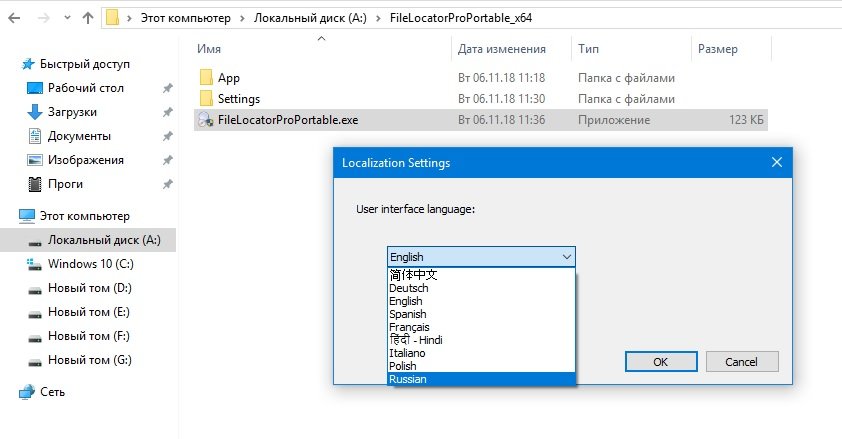Open 'Новый том (G:)' drive
Viewport: 842px width, 439px height.
(x=90, y=360)
